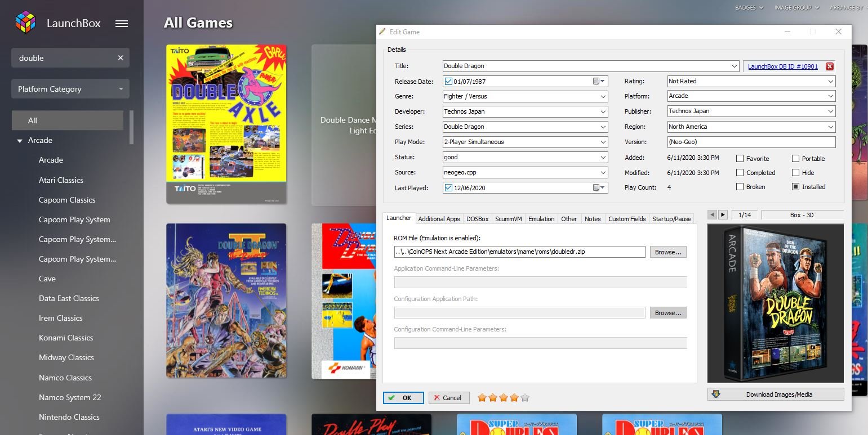The height and width of the screenshot is (435, 868).
Task: Click the first rating star
Action: [482, 398]
